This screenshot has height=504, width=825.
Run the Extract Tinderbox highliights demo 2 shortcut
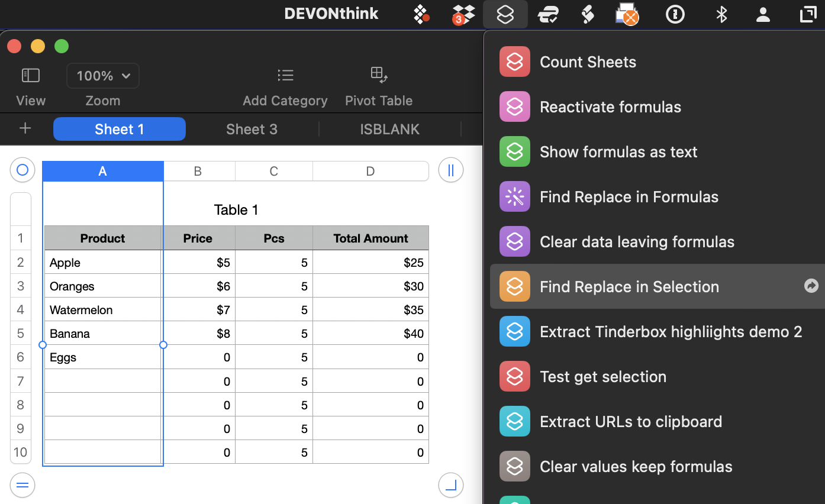[657, 332]
